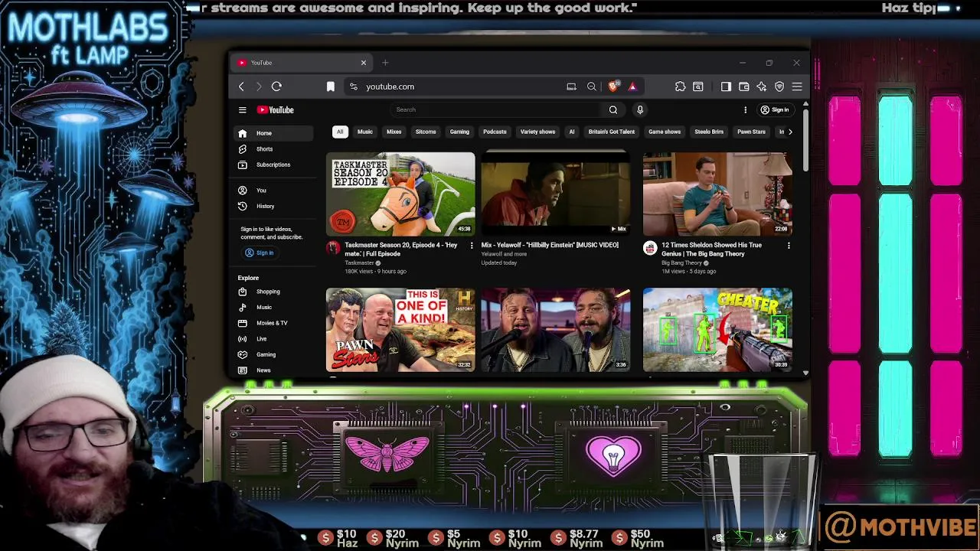Select the Pawn Stars filter chip
980x551 pixels.
tap(751, 132)
